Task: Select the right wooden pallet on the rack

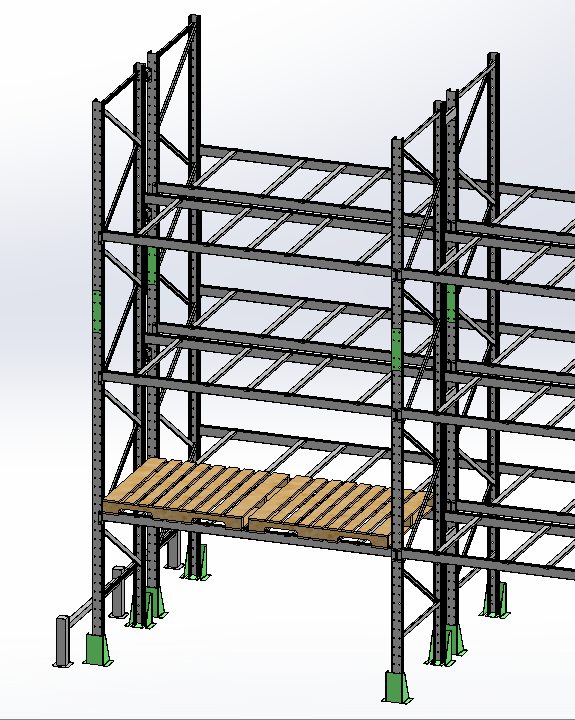Action: pyautogui.click(x=340, y=511)
